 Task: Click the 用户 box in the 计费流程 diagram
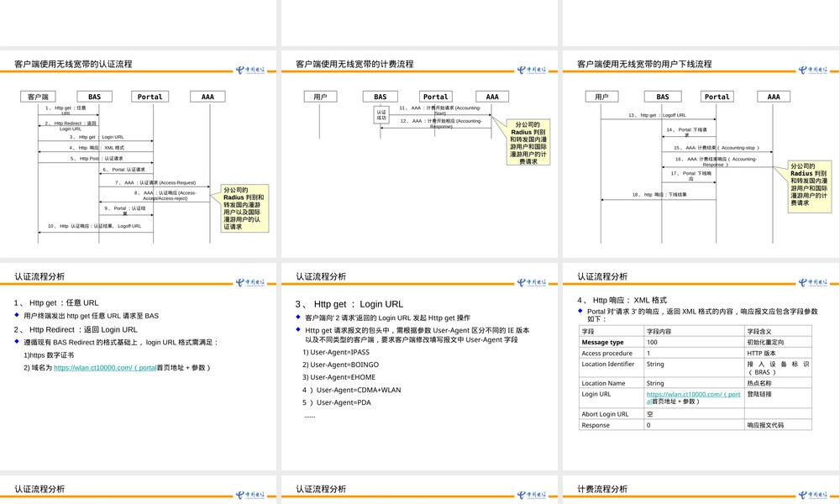coord(320,97)
